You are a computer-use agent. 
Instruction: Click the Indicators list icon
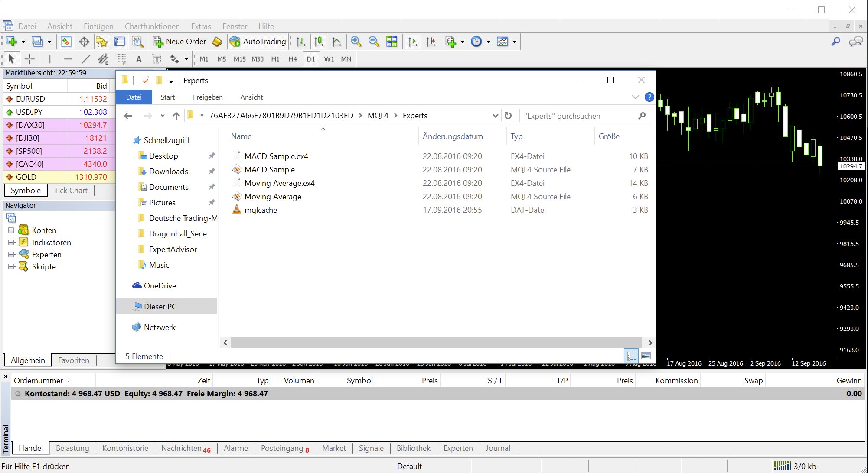(451, 42)
